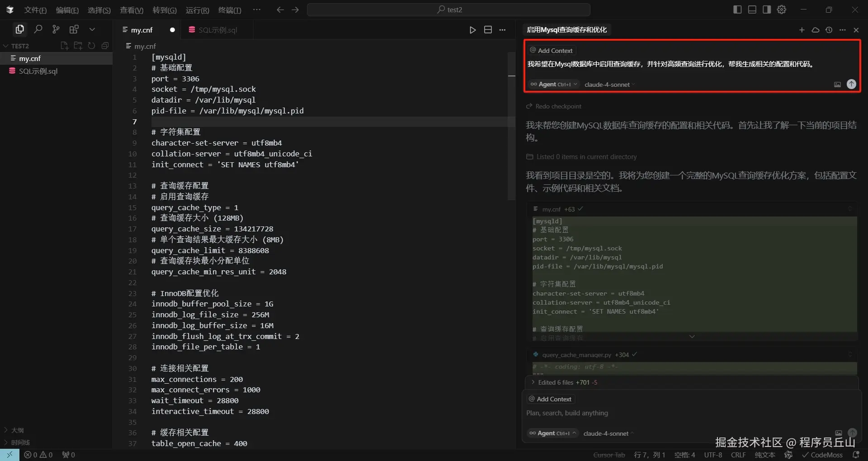Open the 查看(V) menu
Viewport: 868px width, 461px height.
click(x=132, y=10)
